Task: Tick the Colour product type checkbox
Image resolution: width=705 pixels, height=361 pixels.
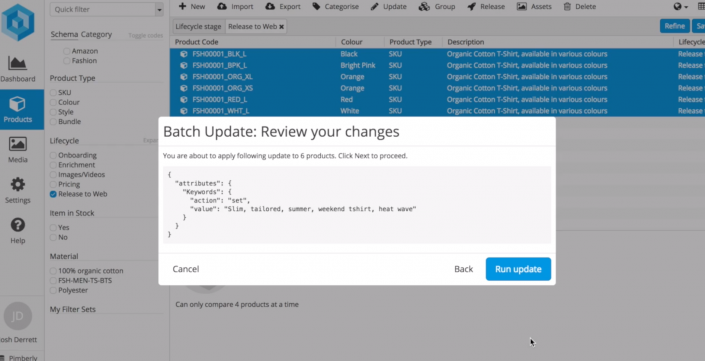Action: pyautogui.click(x=53, y=103)
